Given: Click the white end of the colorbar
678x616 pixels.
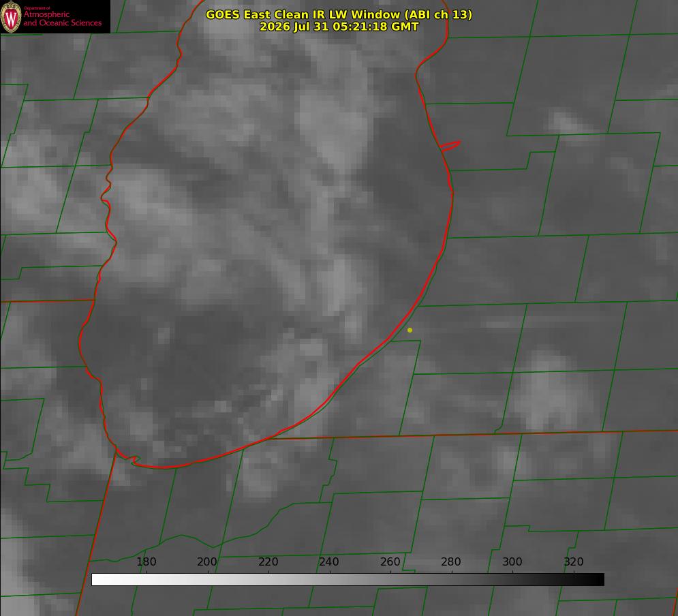Looking at the screenshot, I should [x=97, y=580].
